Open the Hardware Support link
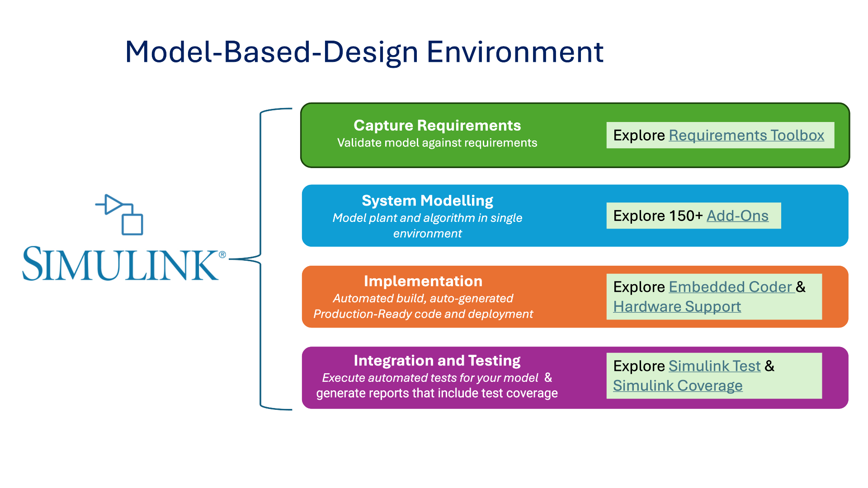868x488 pixels. (677, 307)
